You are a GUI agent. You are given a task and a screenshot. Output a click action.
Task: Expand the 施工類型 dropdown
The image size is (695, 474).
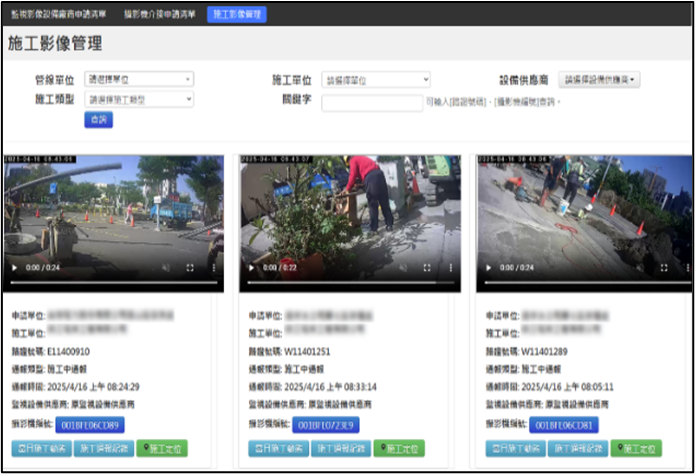coord(139,100)
